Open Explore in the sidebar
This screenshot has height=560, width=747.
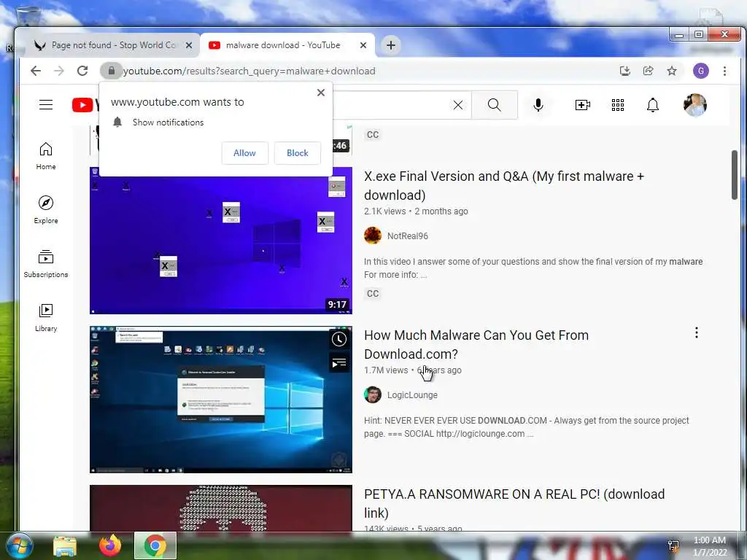tap(46, 210)
